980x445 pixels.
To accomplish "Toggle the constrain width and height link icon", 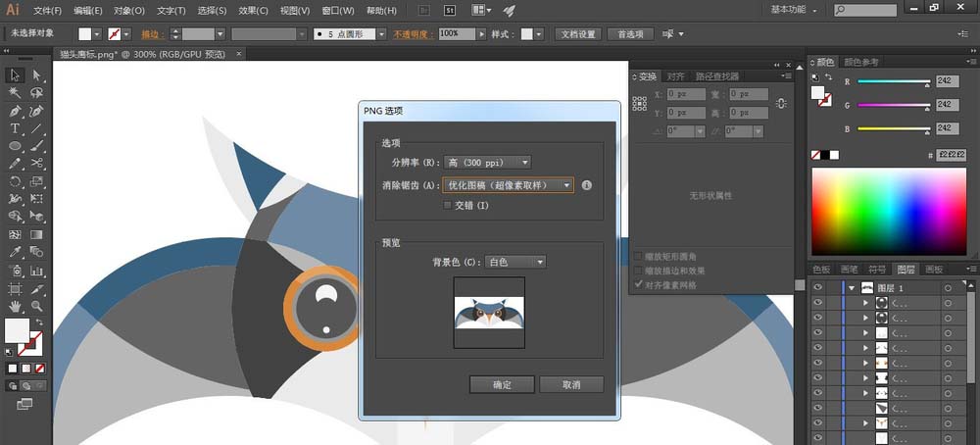I will pyautogui.click(x=781, y=103).
